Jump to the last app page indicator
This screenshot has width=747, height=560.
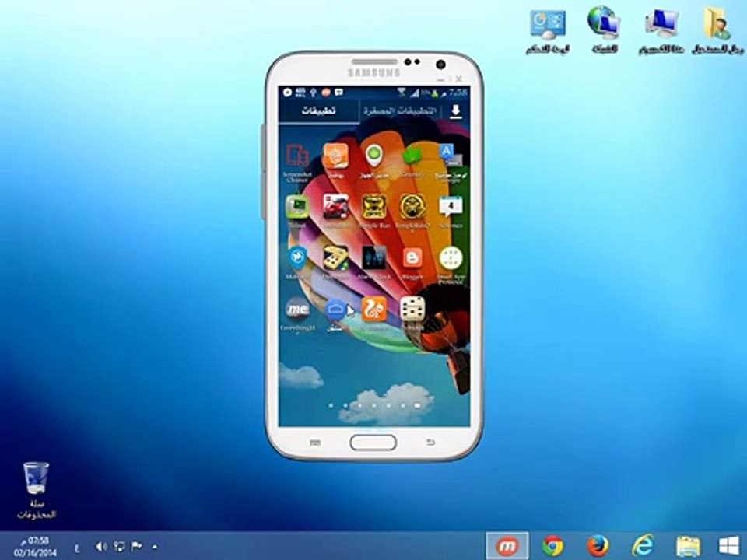coord(417,406)
